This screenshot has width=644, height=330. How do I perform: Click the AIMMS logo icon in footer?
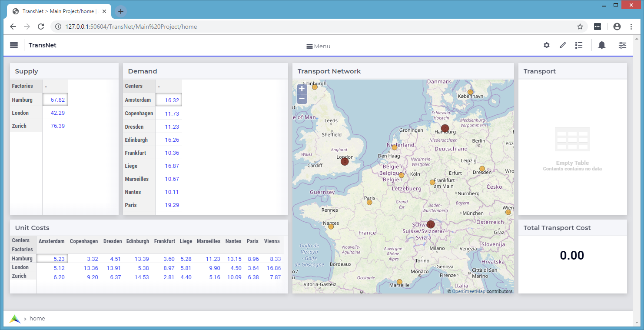15,319
